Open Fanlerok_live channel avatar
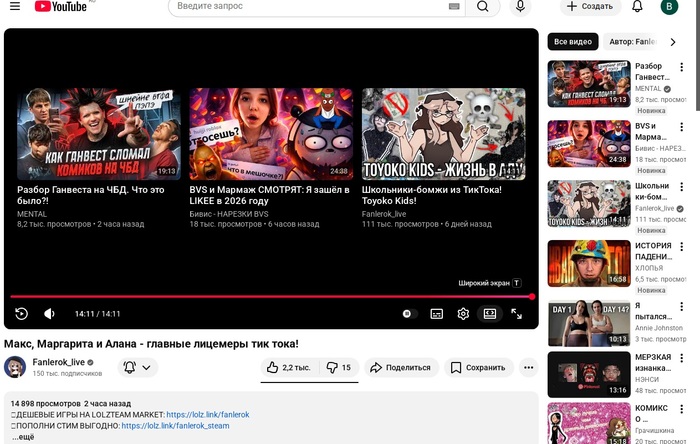700x444 pixels. [15, 367]
